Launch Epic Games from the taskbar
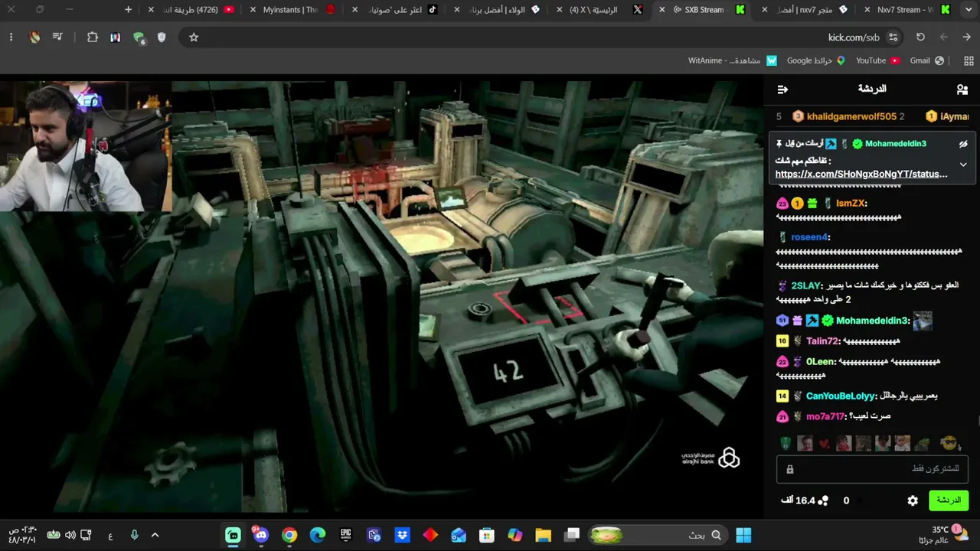This screenshot has width=980, height=551. (x=346, y=536)
